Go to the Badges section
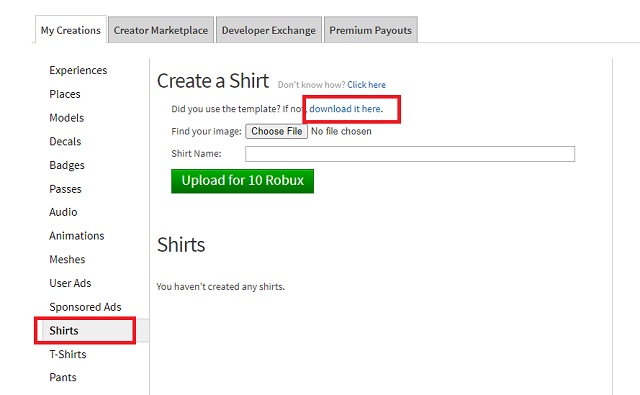Screen dimensions: 640x395 67,165
